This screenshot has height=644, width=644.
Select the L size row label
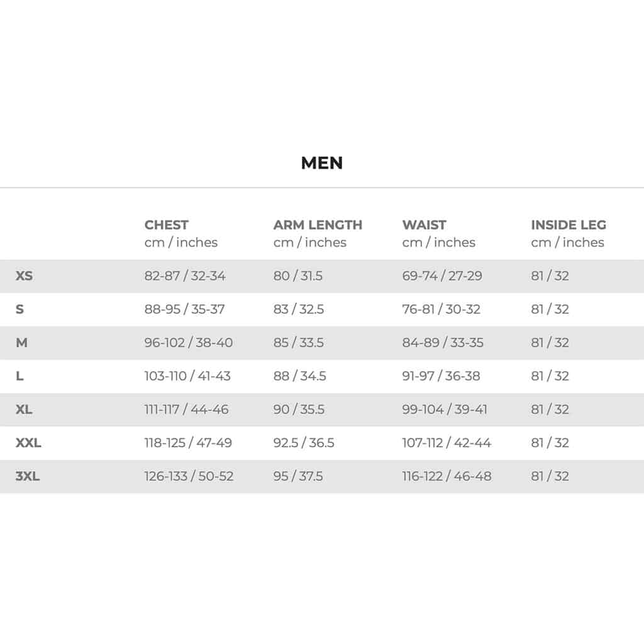click(19, 375)
